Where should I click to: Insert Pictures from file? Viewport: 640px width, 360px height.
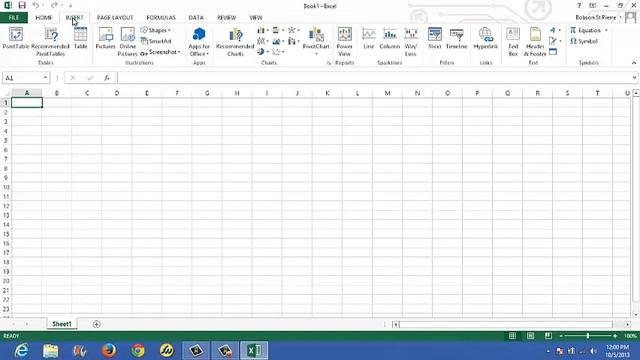[x=105, y=38]
